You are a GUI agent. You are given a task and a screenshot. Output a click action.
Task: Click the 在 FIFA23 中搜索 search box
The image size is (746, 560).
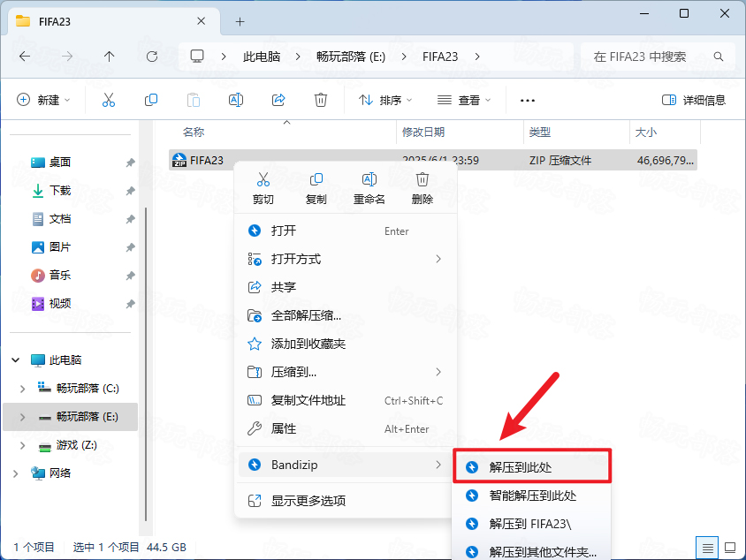tap(658, 57)
